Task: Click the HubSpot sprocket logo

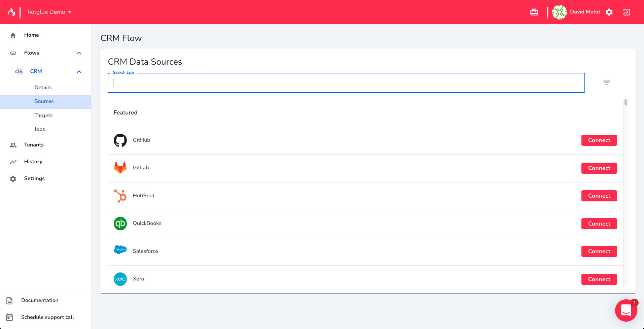Action: pyautogui.click(x=120, y=196)
